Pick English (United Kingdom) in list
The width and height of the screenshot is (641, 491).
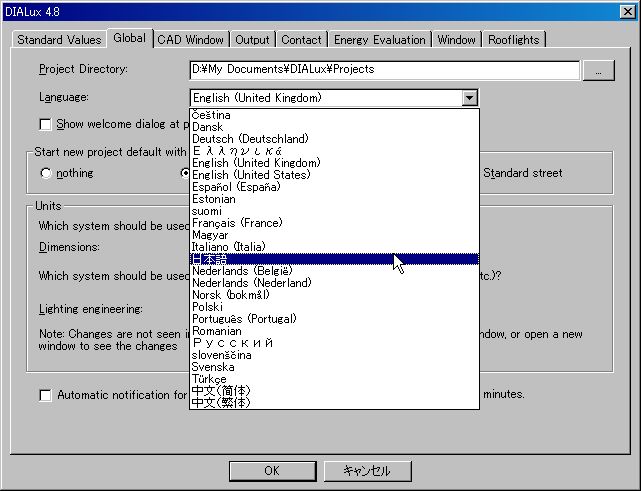pyautogui.click(x=334, y=163)
